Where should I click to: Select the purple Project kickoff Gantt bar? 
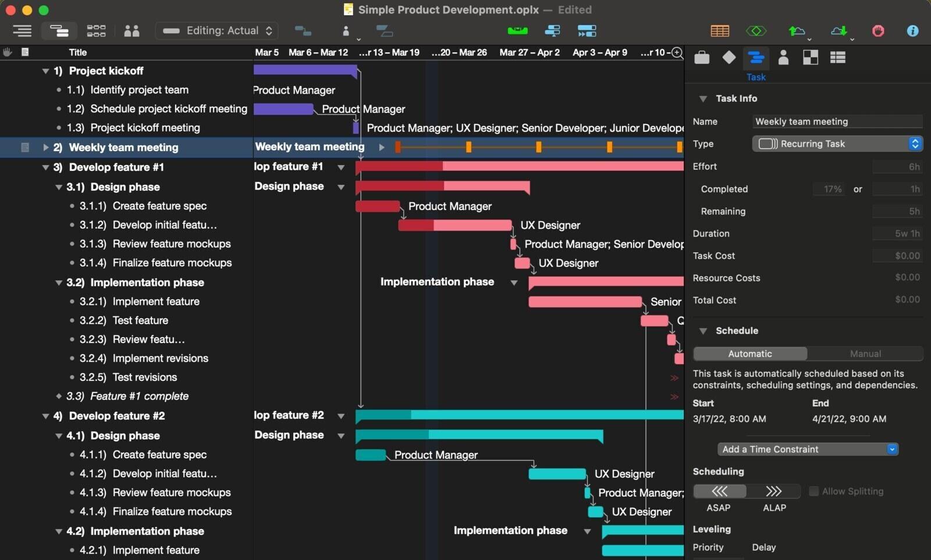click(305, 70)
